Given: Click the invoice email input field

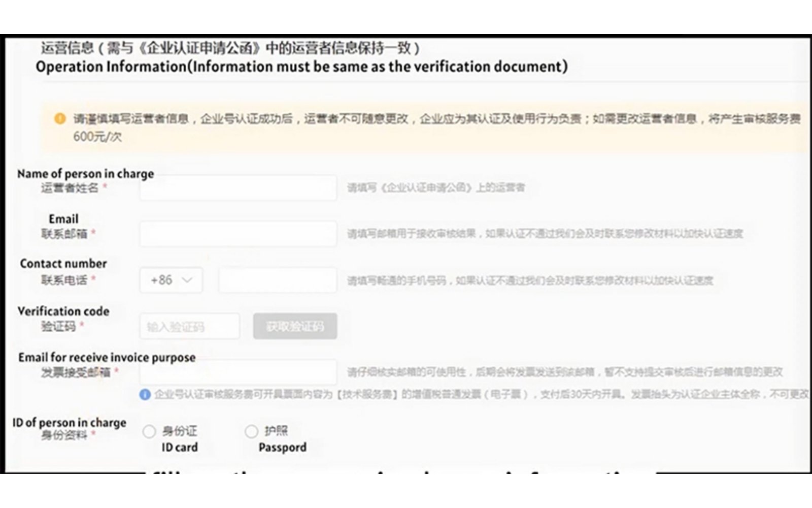Looking at the screenshot, I should click(238, 372).
